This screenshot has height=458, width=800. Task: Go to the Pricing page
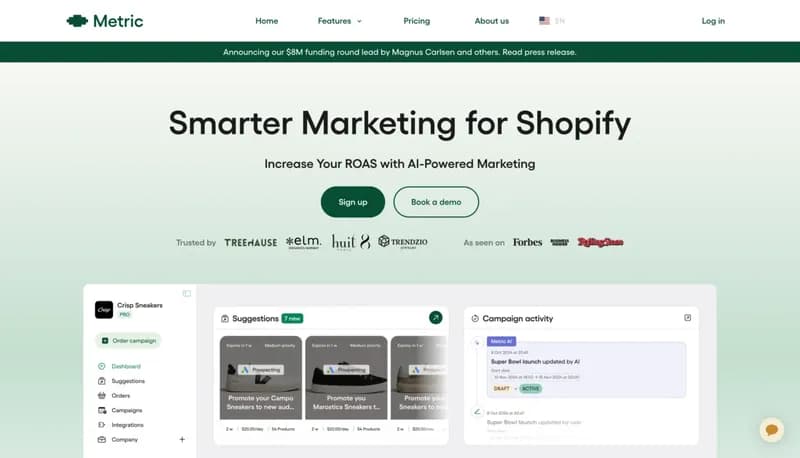417,21
